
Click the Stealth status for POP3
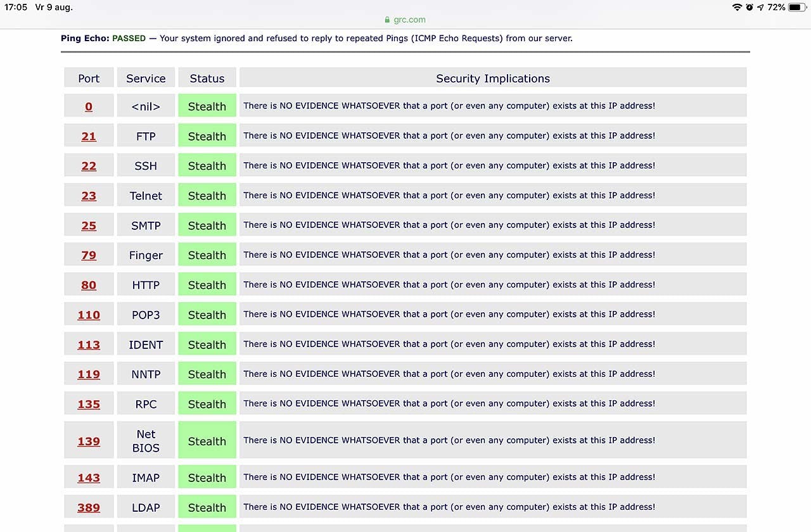point(207,315)
